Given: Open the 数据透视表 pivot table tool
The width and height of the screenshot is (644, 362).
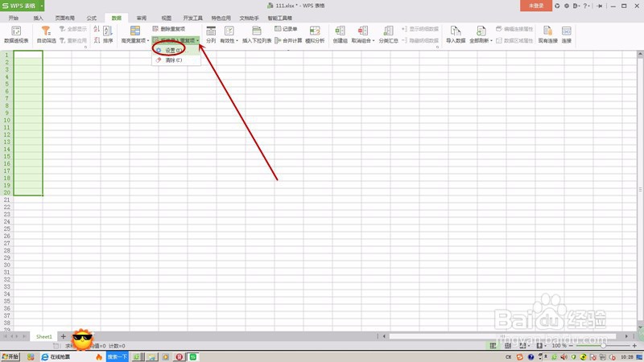Looking at the screenshot, I should [16, 35].
